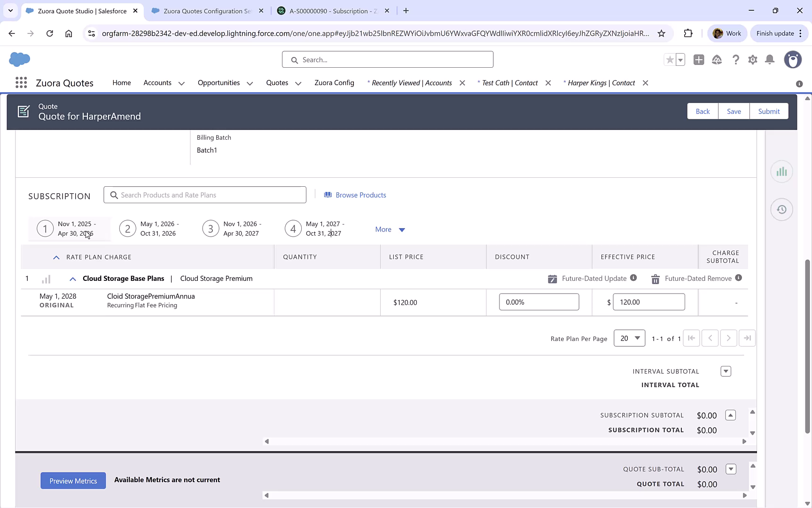Select the Future-Dated Update calendar icon

tap(553, 278)
